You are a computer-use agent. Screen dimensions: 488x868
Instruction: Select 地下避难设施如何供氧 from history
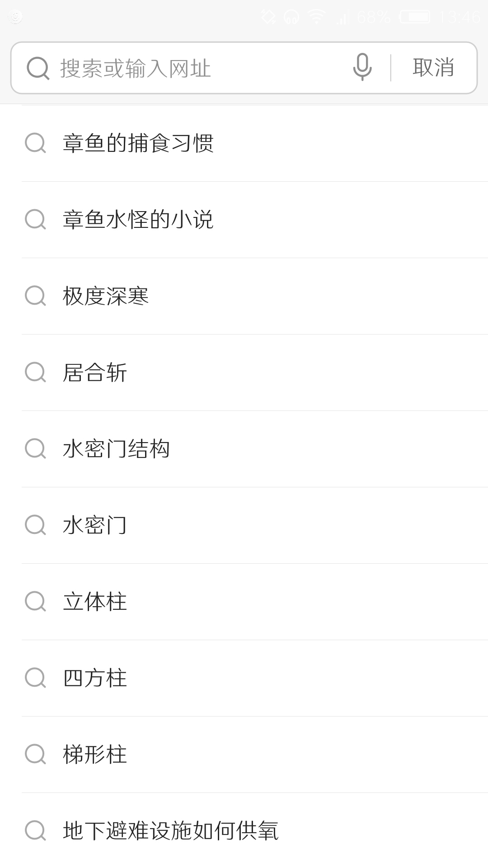pyautogui.click(x=171, y=831)
